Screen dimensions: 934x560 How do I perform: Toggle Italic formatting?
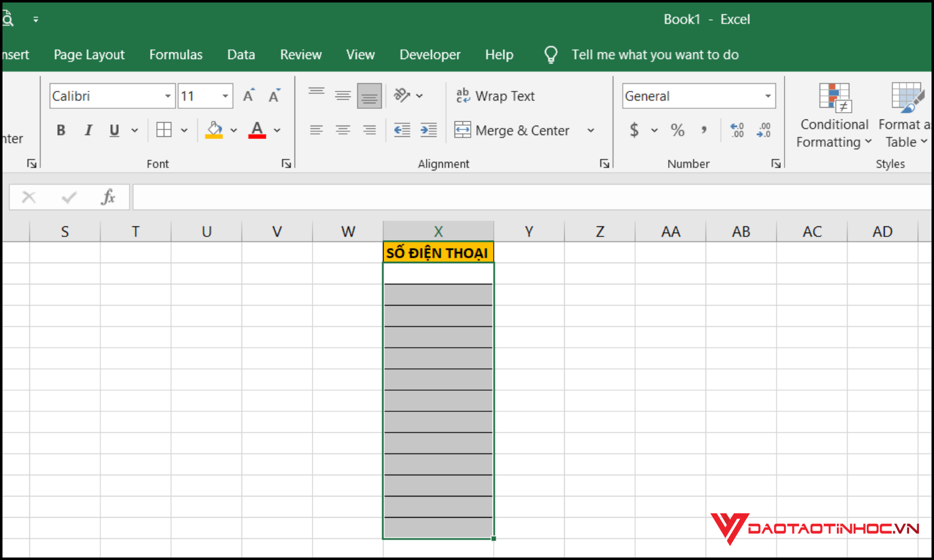[x=88, y=130]
